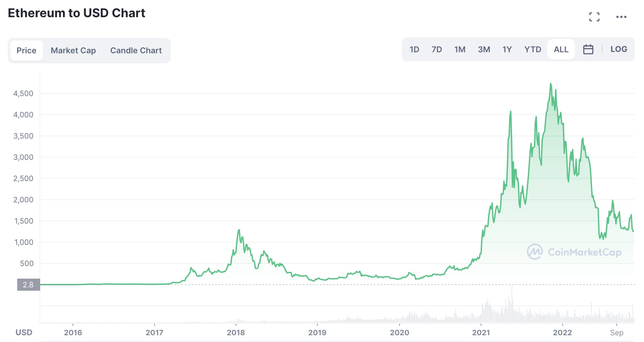Screen dimensions: 644x342
Task: Click the USD axis label
Action: point(24,332)
